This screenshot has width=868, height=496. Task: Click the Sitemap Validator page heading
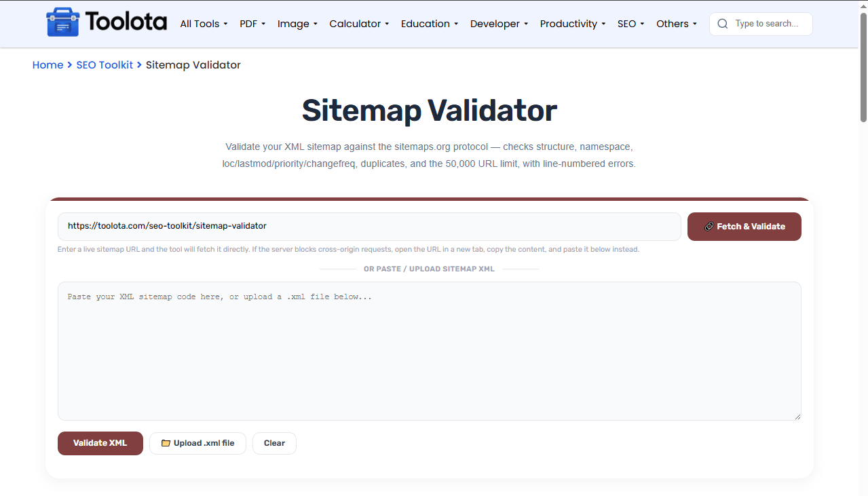[430, 111]
